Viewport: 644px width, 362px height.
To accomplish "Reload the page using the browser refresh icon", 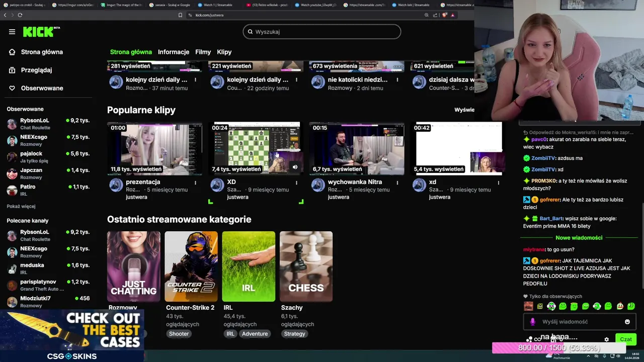I will click(20, 15).
